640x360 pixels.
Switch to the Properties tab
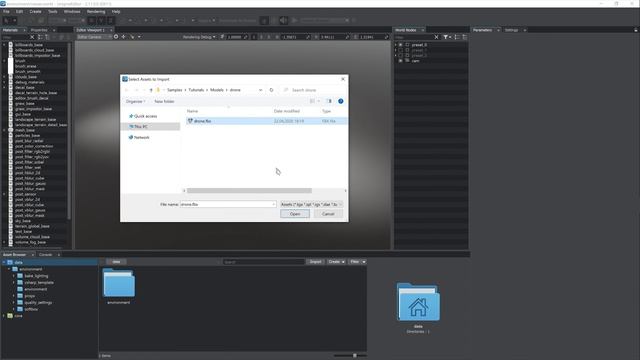[39, 30]
